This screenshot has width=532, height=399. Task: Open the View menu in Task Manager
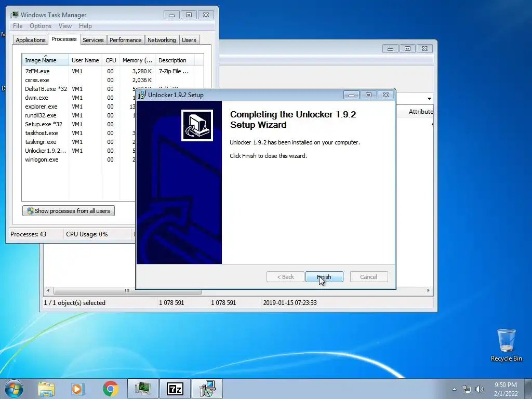(x=65, y=26)
